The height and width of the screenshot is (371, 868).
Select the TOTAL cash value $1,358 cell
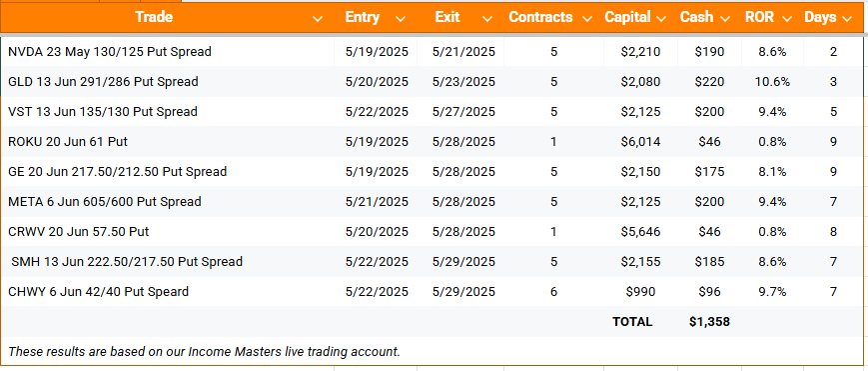709,322
